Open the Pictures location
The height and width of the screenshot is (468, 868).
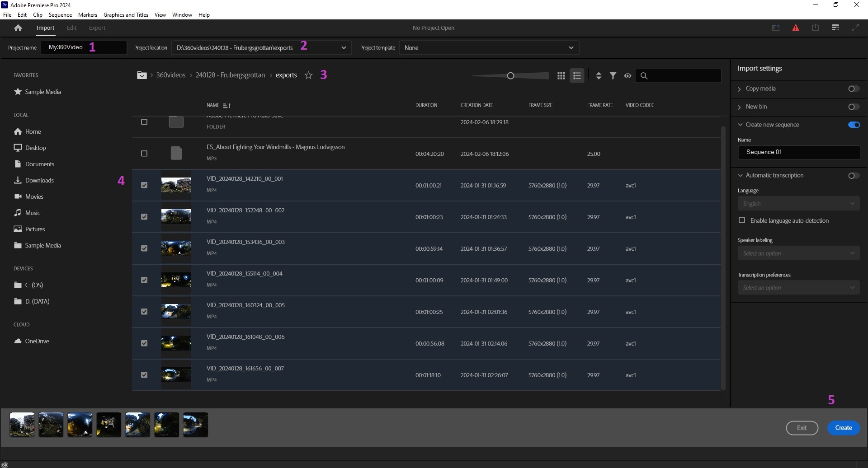click(x=29, y=229)
